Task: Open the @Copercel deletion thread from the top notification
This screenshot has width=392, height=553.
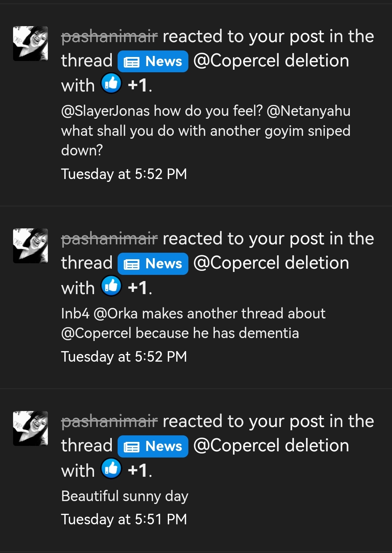Action: coord(271,61)
